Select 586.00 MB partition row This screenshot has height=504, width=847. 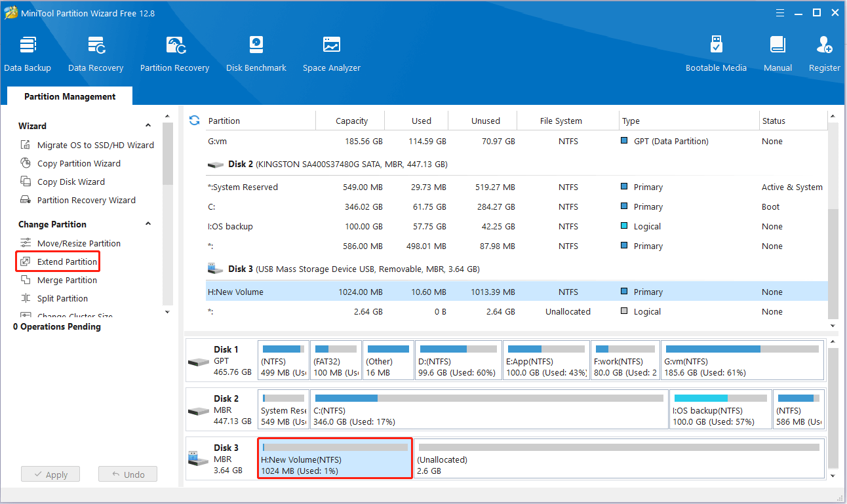click(517, 246)
